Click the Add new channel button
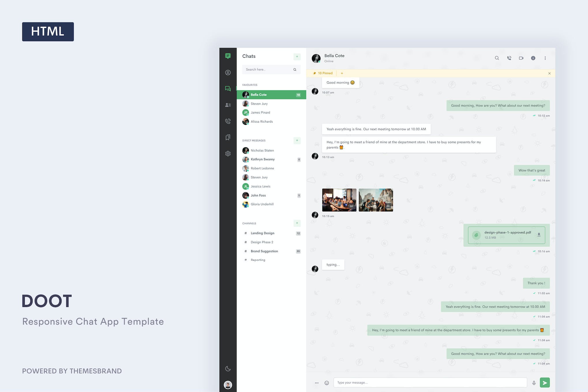This screenshot has width=588, height=392. [297, 223]
